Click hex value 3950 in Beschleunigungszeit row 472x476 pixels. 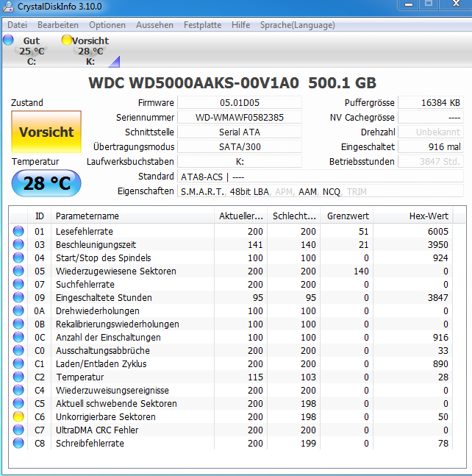pyautogui.click(x=438, y=245)
